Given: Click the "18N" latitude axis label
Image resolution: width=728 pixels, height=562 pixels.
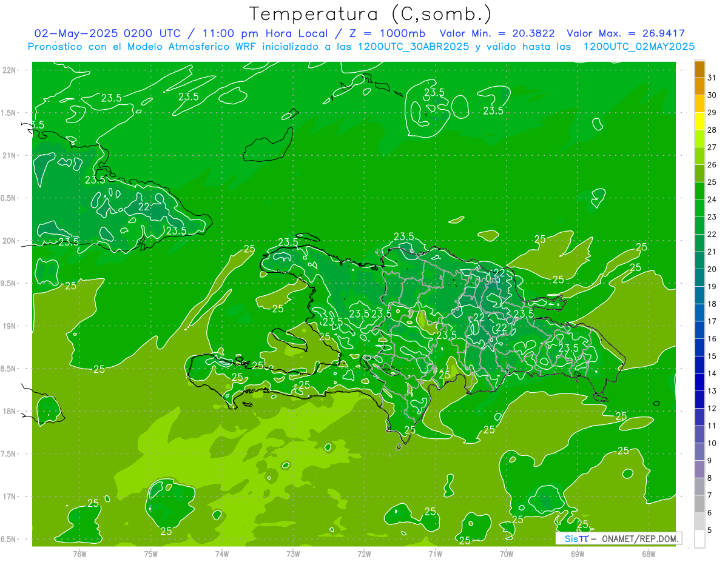Looking at the screenshot, I should click(10, 411).
